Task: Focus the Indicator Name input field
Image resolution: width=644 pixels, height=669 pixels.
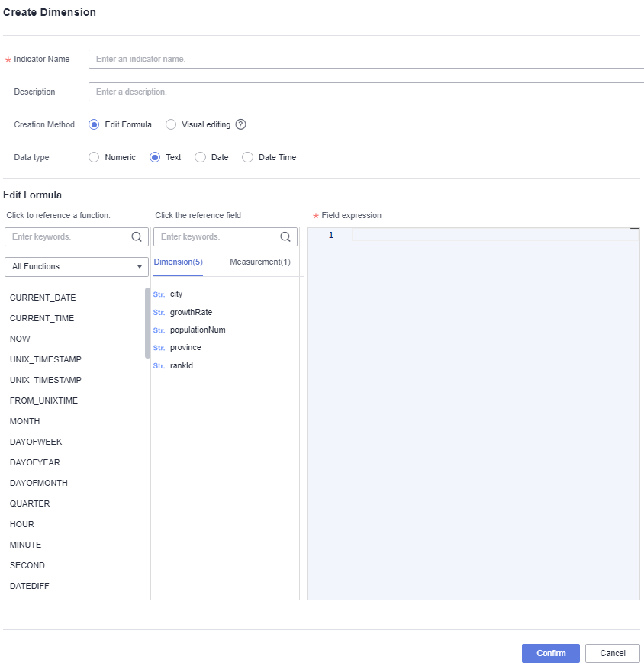Action: click(x=366, y=60)
